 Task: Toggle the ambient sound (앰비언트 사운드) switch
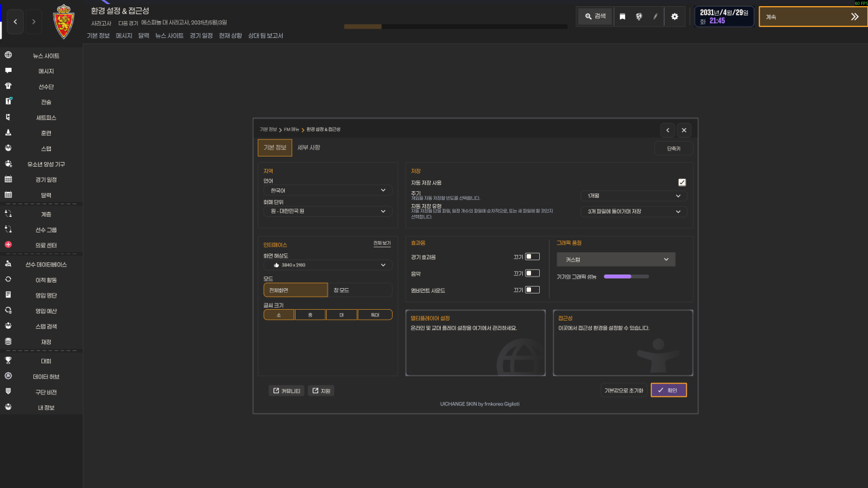coord(532,290)
